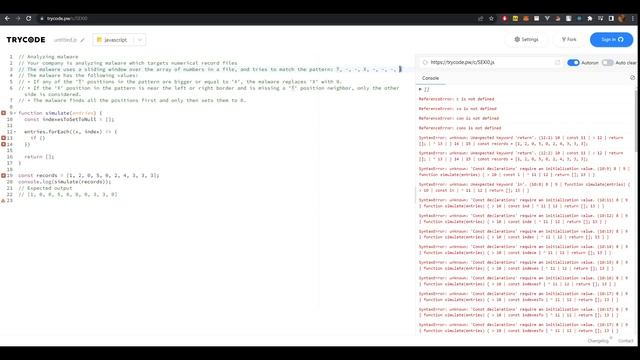
Task: Click the 'const records' code on line 19
Action: [x=37, y=176]
